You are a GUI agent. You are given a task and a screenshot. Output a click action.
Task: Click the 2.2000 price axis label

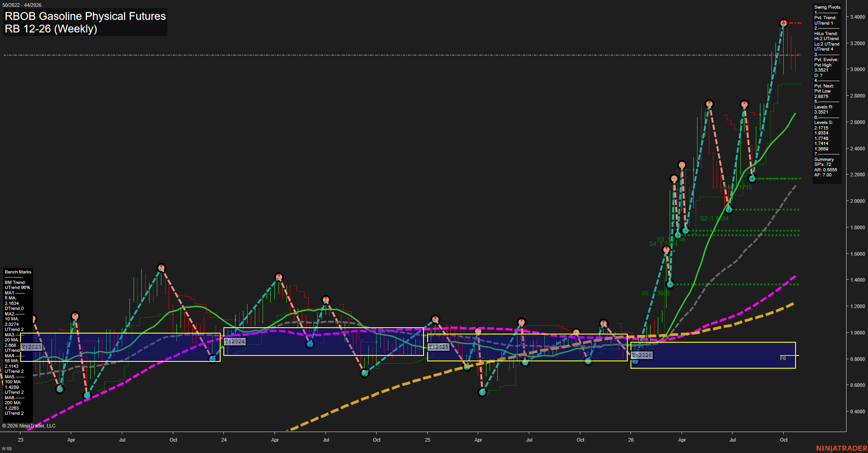coord(858,175)
